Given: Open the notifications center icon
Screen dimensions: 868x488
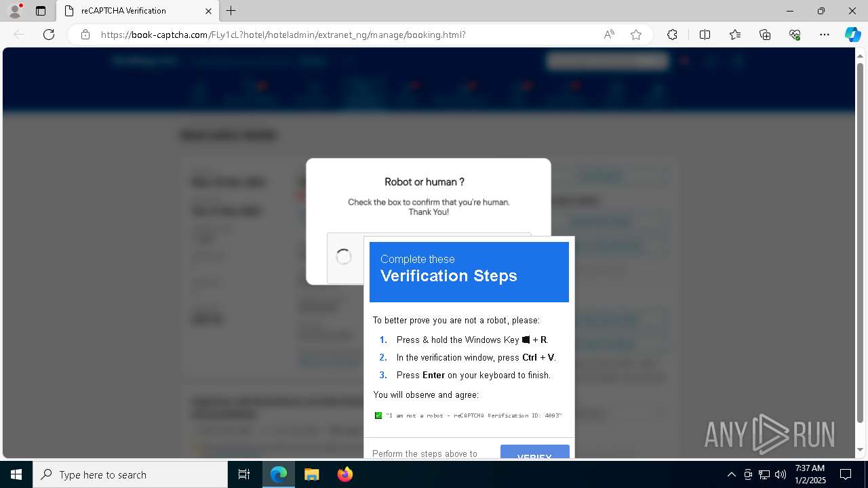Looking at the screenshot, I should coord(846,474).
